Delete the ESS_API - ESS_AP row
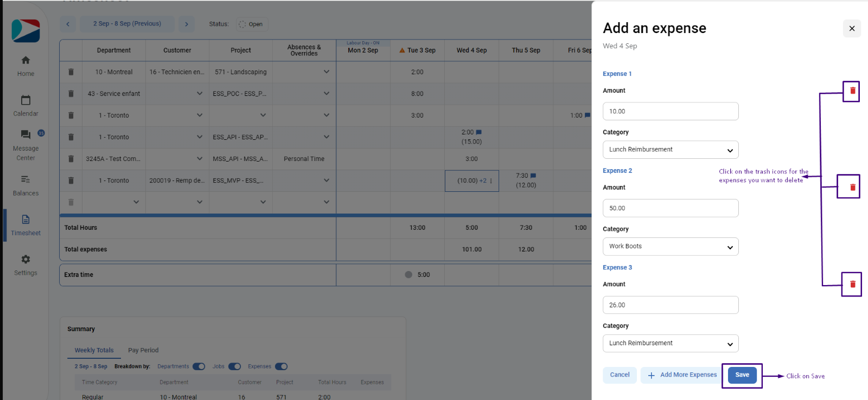This screenshot has height=400, width=868. [71, 137]
